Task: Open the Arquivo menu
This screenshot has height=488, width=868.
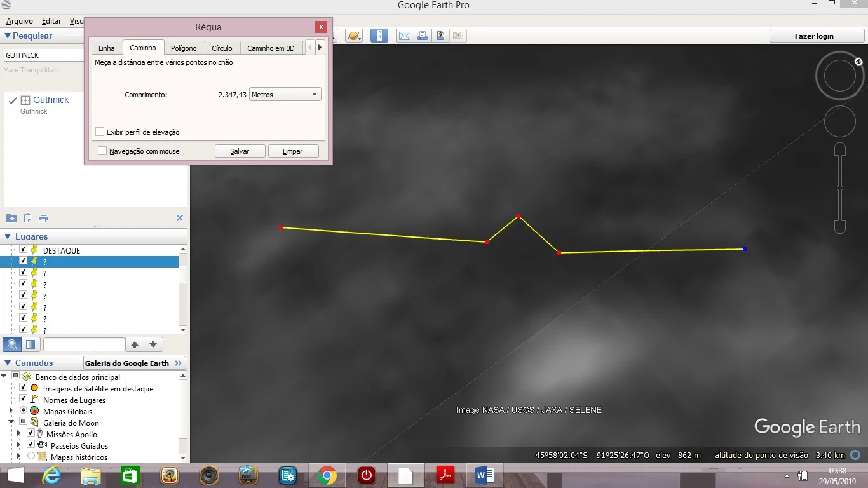Action: click(x=20, y=21)
